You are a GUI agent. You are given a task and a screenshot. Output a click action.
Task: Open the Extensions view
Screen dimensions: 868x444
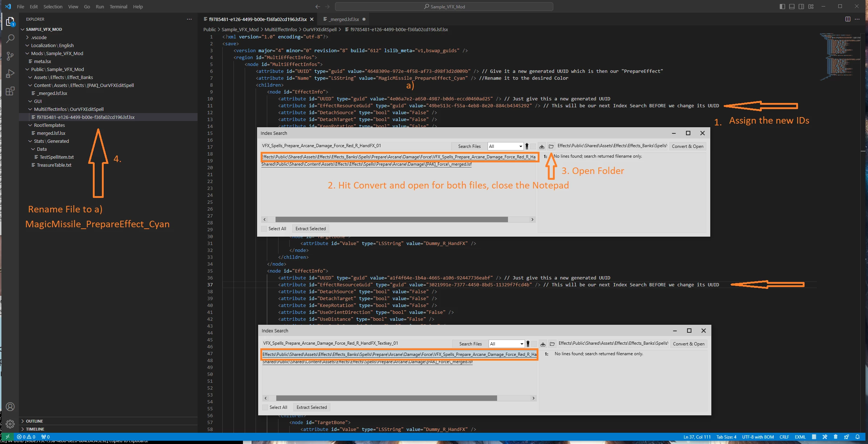click(x=10, y=91)
